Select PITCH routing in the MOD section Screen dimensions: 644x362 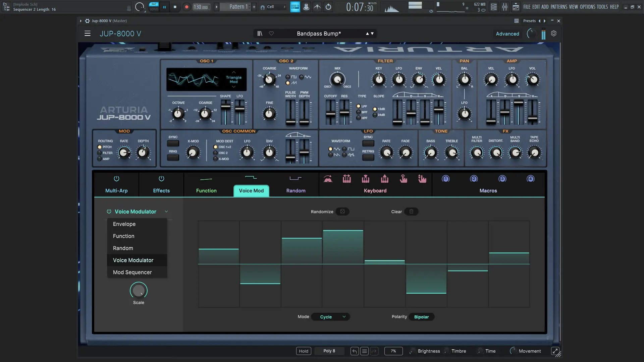(99, 147)
